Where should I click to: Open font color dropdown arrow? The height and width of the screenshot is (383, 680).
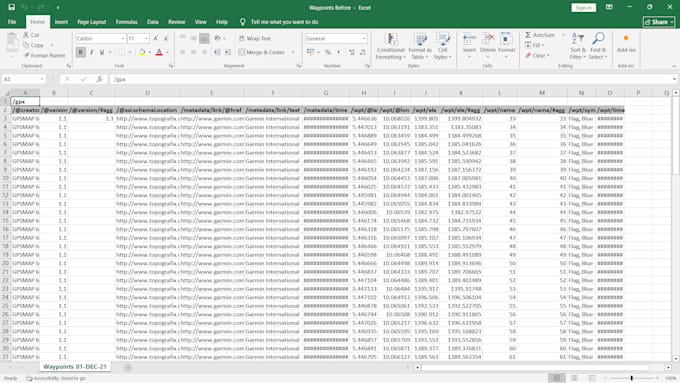(x=167, y=52)
